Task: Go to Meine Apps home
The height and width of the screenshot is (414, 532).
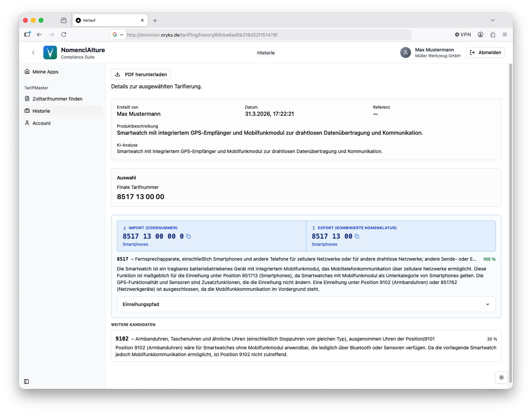Action: [45, 72]
